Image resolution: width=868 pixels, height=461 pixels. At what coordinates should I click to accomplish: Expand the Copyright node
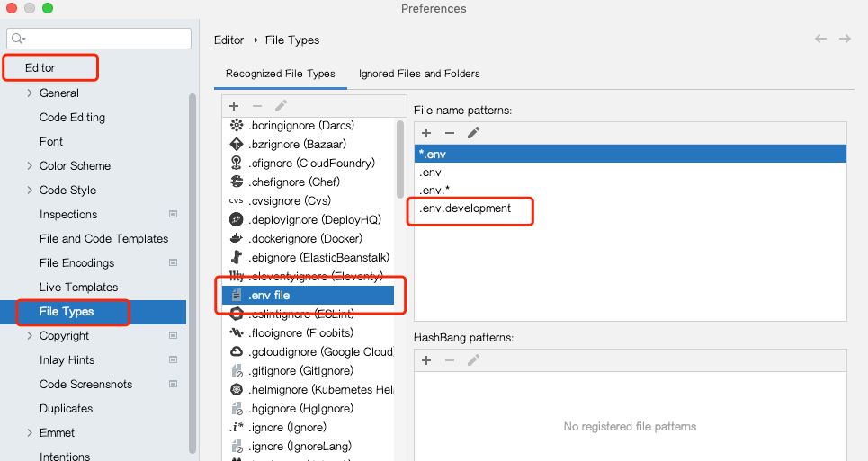click(30, 335)
